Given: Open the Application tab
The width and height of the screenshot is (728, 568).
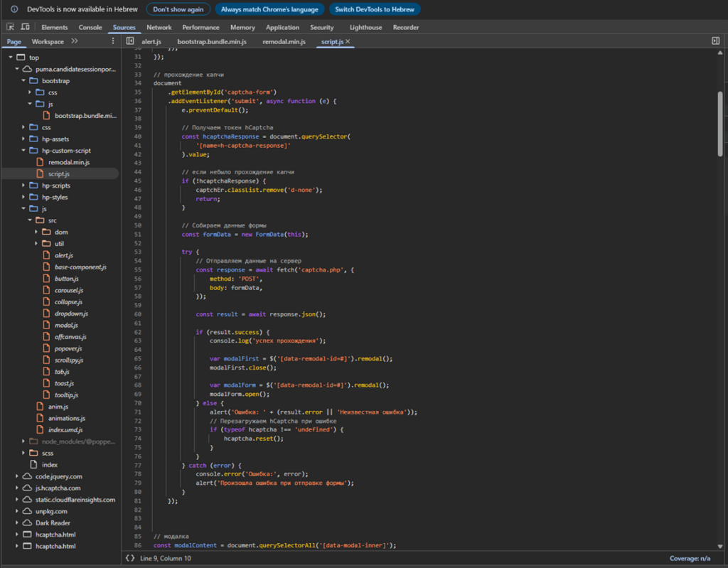Looking at the screenshot, I should point(282,28).
